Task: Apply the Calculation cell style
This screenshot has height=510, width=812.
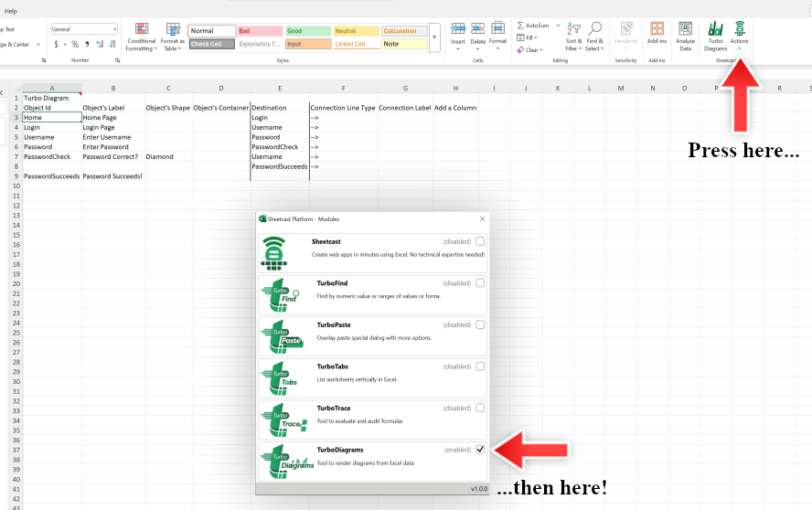Action: (404, 31)
